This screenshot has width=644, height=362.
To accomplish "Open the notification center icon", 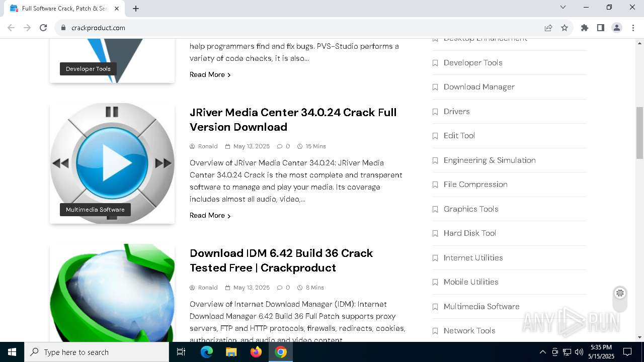I will [627, 352].
